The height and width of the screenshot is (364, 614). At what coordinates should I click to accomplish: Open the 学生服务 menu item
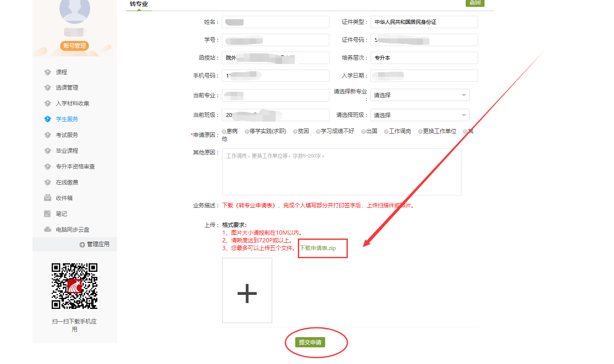[67, 119]
